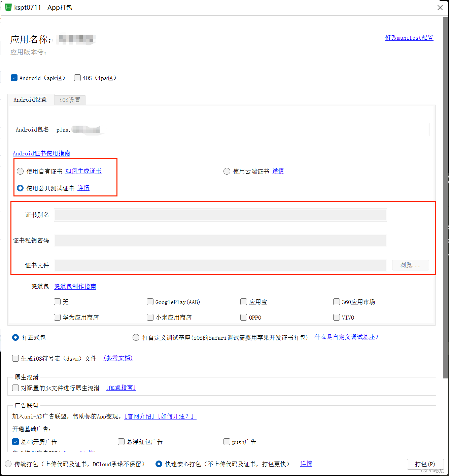
Task: Close the App打包 dialog window
Action: click(440, 7)
